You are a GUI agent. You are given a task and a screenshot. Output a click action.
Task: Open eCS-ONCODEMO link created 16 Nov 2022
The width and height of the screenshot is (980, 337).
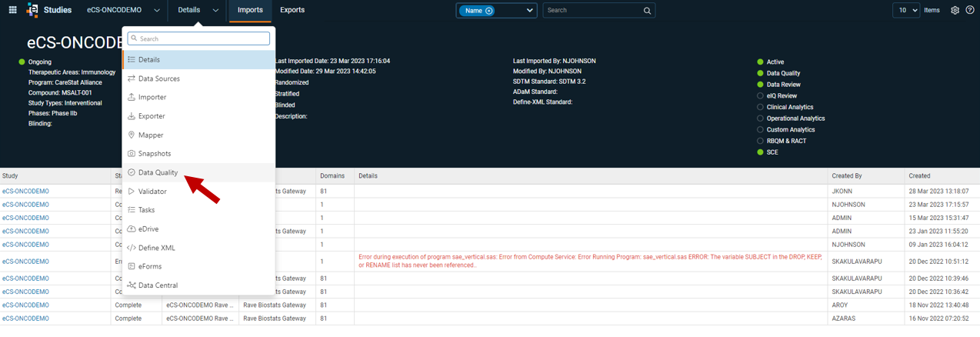[25, 318]
